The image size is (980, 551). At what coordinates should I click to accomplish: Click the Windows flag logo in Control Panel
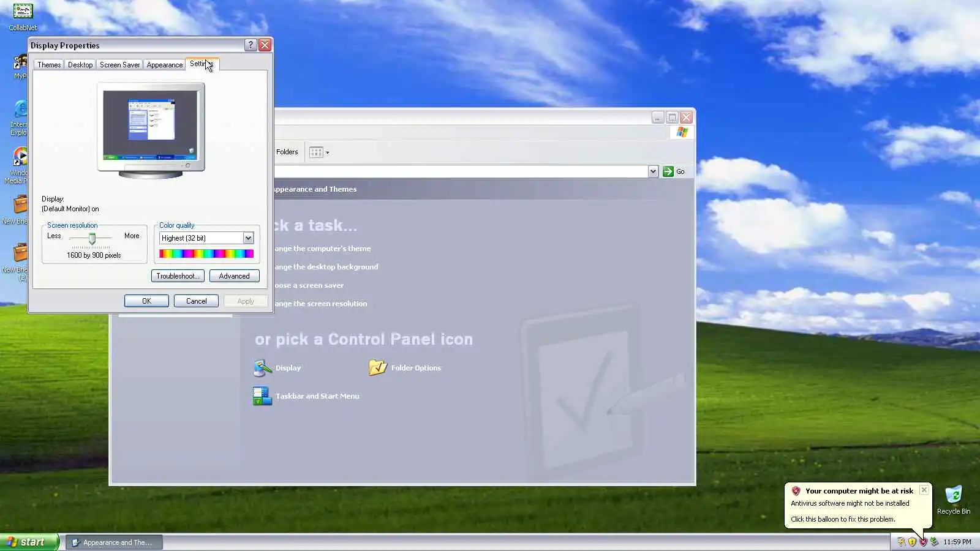[682, 132]
